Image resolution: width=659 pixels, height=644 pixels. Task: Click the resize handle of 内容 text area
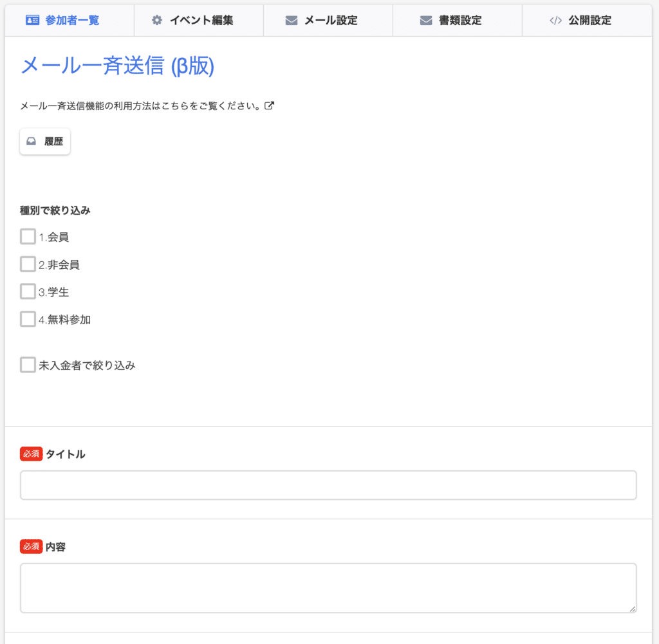click(x=633, y=609)
